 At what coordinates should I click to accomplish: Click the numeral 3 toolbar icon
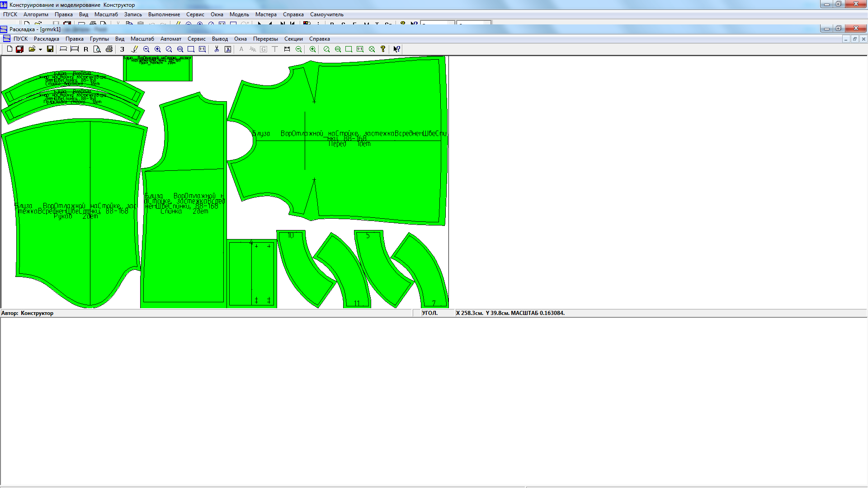click(x=122, y=49)
